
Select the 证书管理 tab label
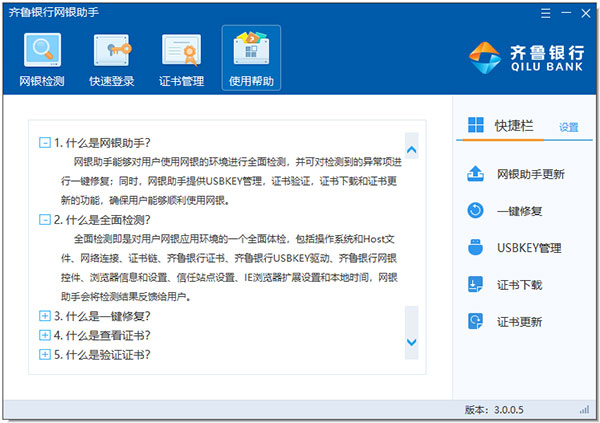181,81
